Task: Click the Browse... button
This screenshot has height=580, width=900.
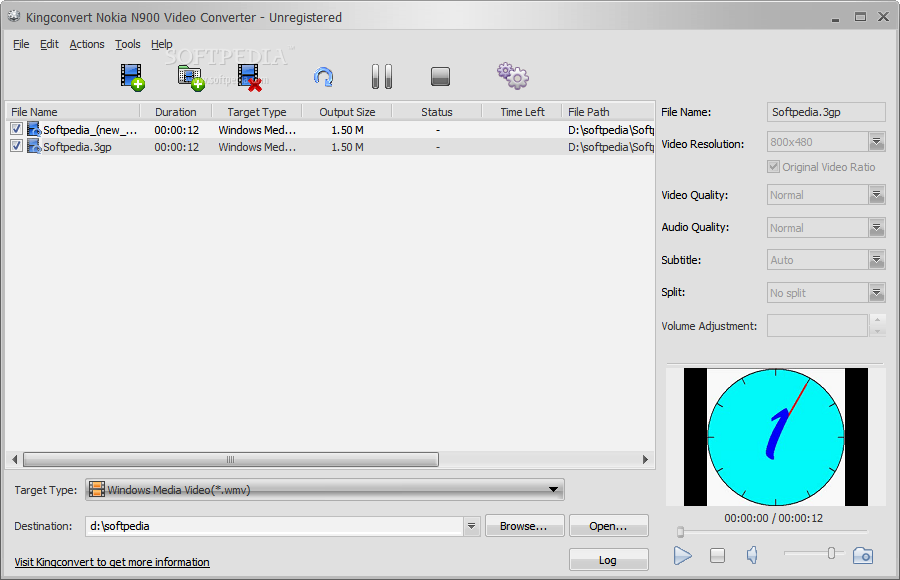Action: click(525, 525)
